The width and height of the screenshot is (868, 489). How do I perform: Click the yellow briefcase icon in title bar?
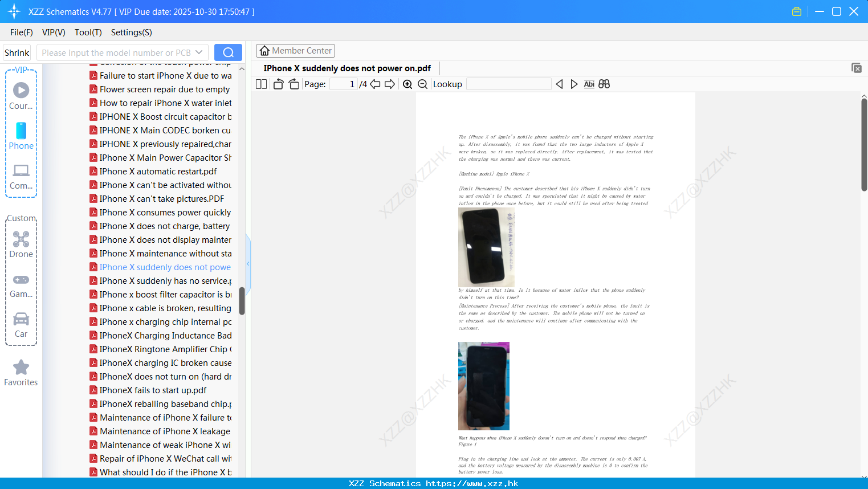tap(797, 11)
